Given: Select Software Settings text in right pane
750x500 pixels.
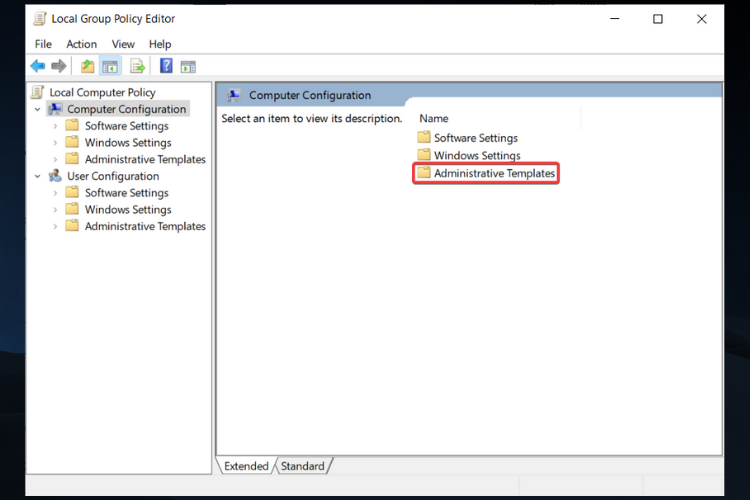Looking at the screenshot, I should [475, 138].
